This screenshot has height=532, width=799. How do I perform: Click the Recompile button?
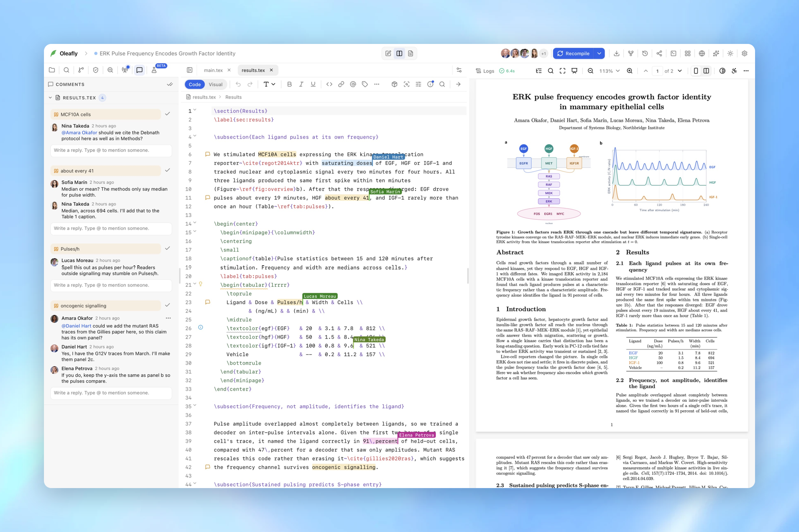pyautogui.click(x=574, y=54)
